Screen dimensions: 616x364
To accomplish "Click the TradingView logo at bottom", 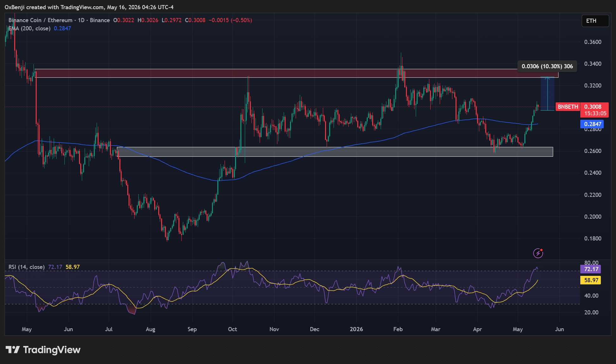I will tap(43, 350).
